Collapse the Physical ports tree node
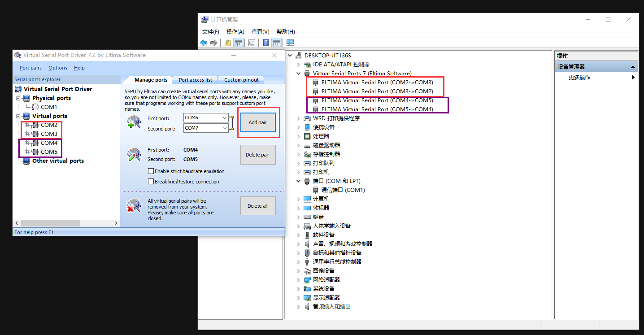644x335 pixels. (x=18, y=98)
